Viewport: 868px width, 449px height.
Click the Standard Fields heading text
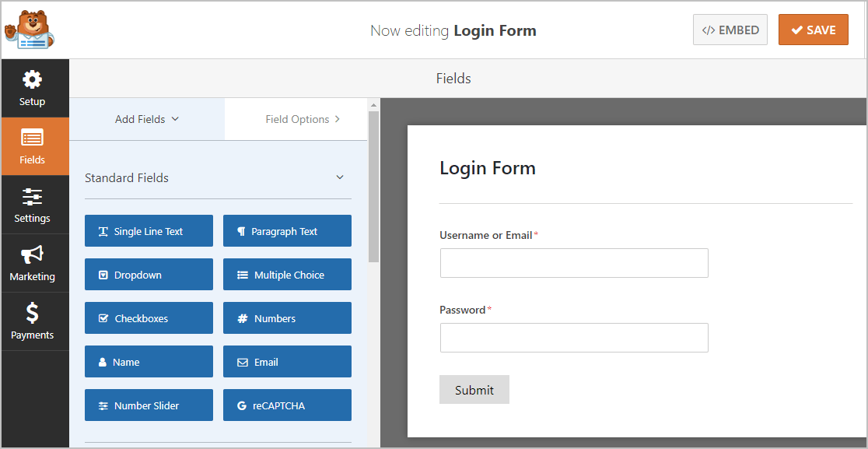[x=127, y=178]
